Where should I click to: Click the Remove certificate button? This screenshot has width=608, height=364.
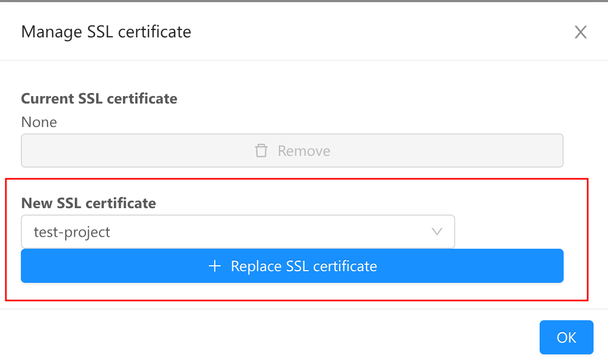click(x=292, y=151)
